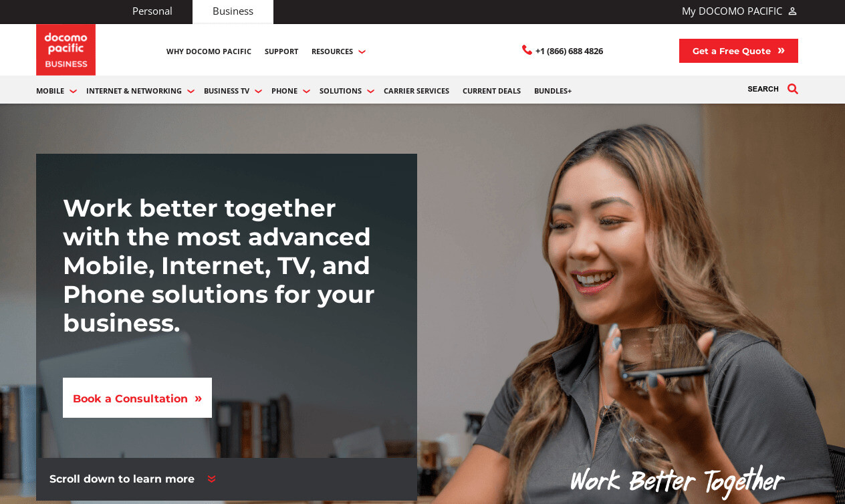Click the red double-chevron down scroll icon
Viewport: 845px width, 504px height.
[211, 479]
